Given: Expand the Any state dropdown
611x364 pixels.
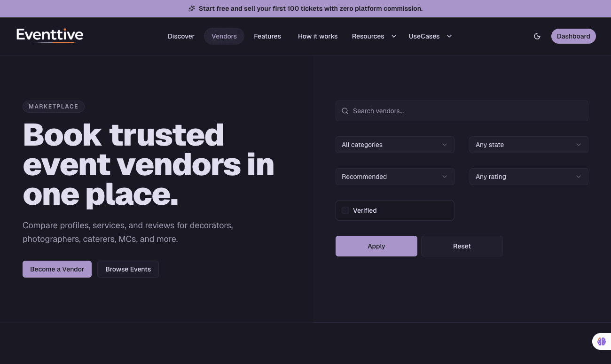Looking at the screenshot, I should pos(529,145).
